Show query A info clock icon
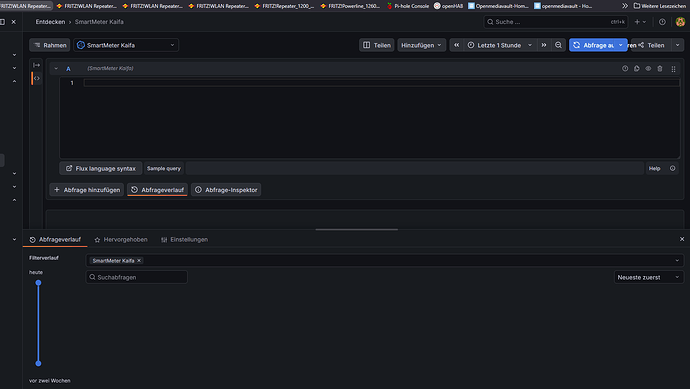690x389 pixels. tap(625, 69)
